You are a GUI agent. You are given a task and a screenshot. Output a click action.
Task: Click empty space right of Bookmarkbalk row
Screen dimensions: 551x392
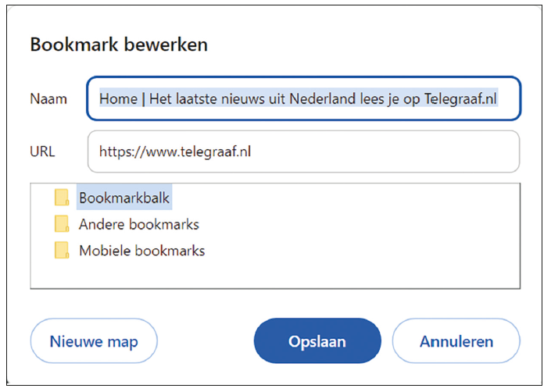coord(345,198)
